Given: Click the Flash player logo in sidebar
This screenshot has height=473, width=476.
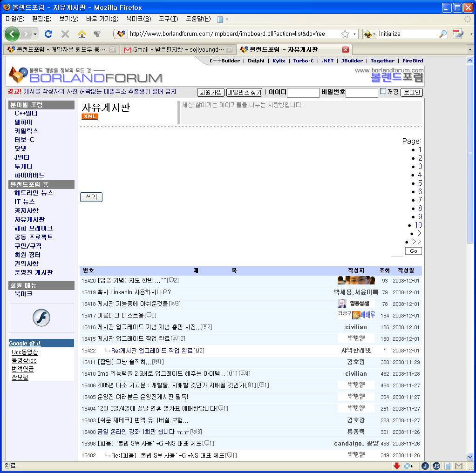Looking at the screenshot, I should [41, 318].
